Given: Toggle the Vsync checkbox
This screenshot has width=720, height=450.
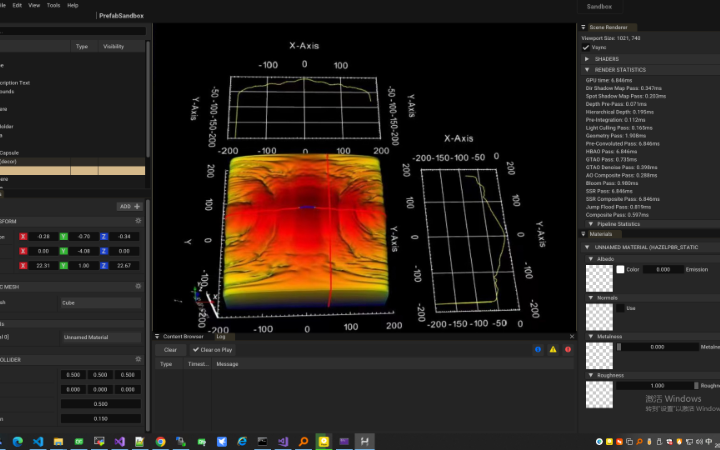Looking at the screenshot, I should [x=585, y=47].
